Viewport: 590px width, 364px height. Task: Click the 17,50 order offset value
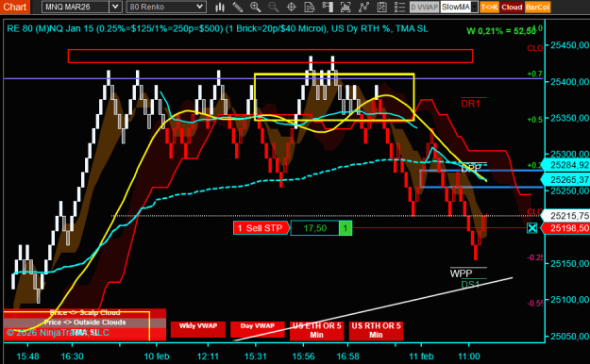click(315, 228)
